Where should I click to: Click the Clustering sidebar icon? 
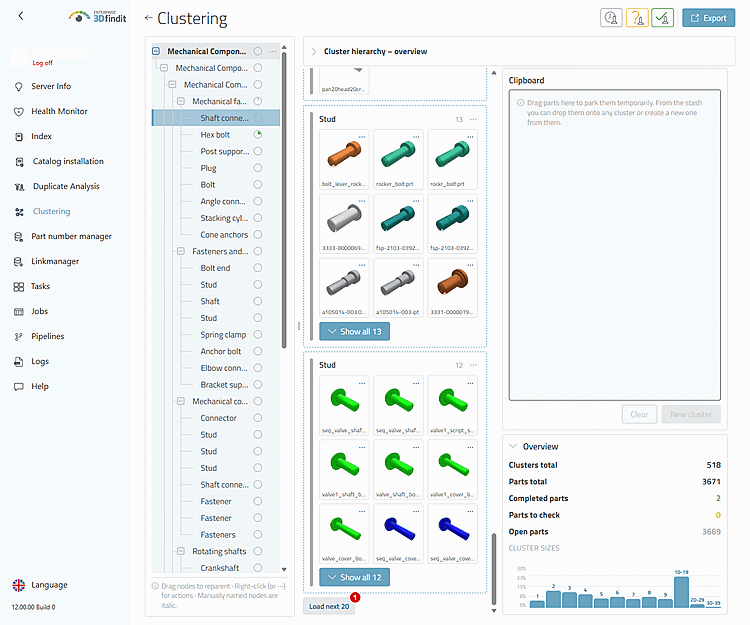[x=19, y=212]
